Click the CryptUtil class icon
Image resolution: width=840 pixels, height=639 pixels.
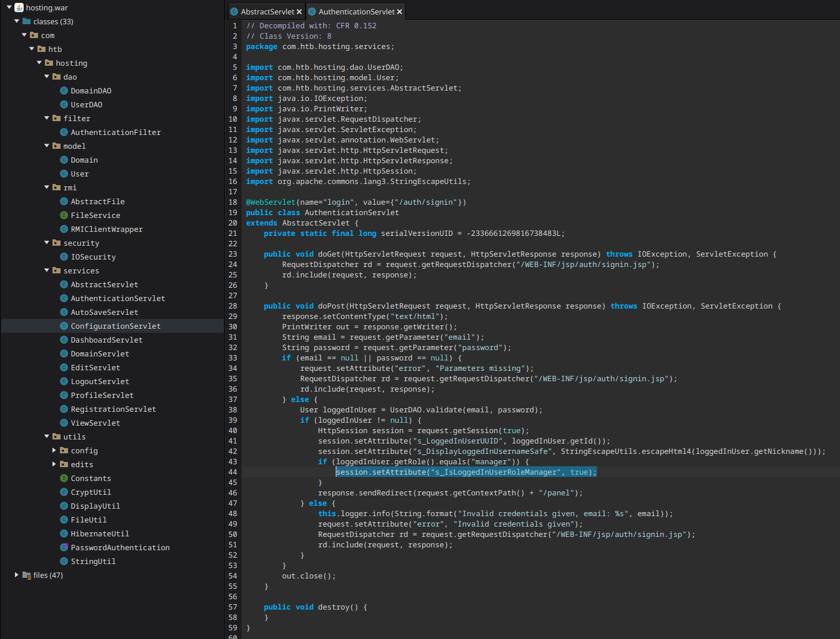[x=64, y=492]
